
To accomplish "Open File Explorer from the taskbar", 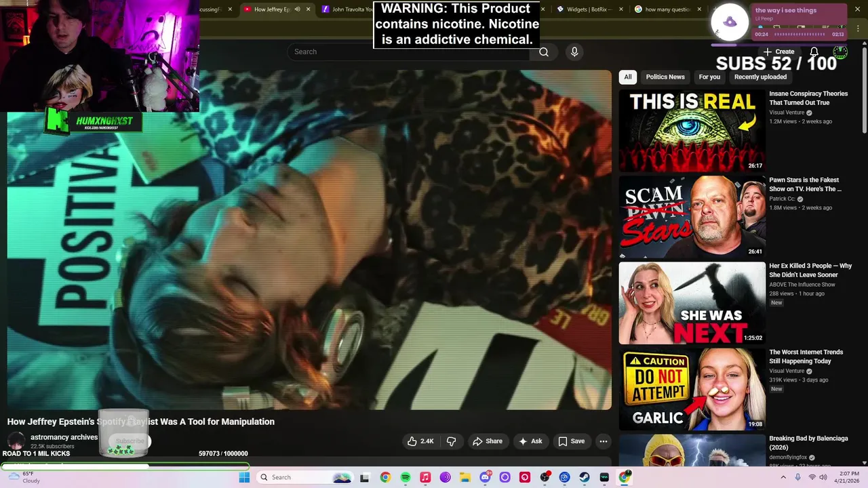I will [465, 477].
